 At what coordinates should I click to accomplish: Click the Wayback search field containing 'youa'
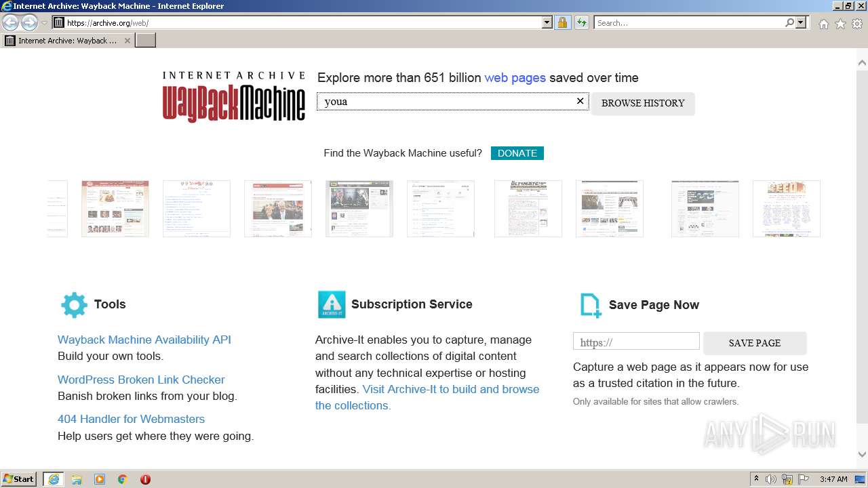[x=452, y=102]
